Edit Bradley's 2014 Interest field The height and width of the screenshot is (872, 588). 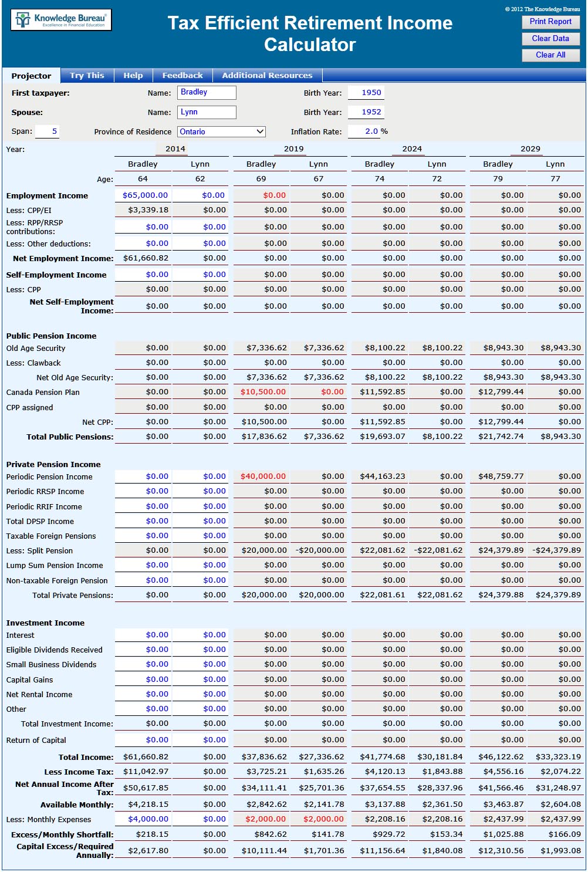click(x=143, y=635)
